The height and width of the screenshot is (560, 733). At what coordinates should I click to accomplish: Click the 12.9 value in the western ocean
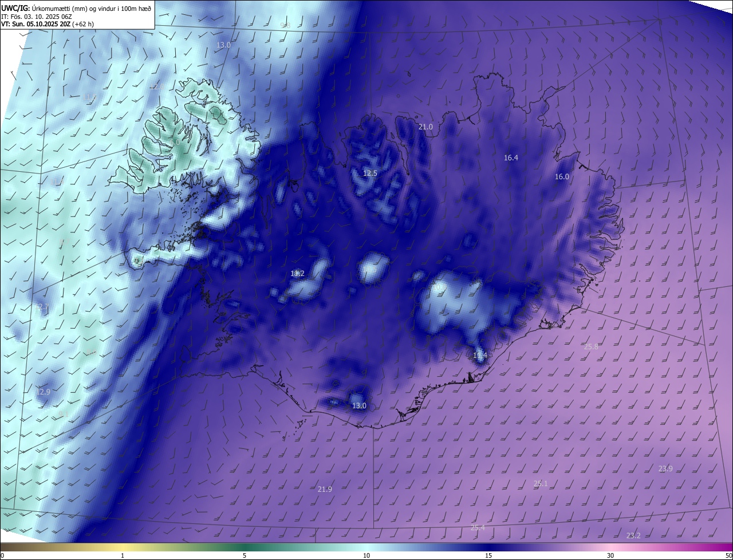[43, 392]
